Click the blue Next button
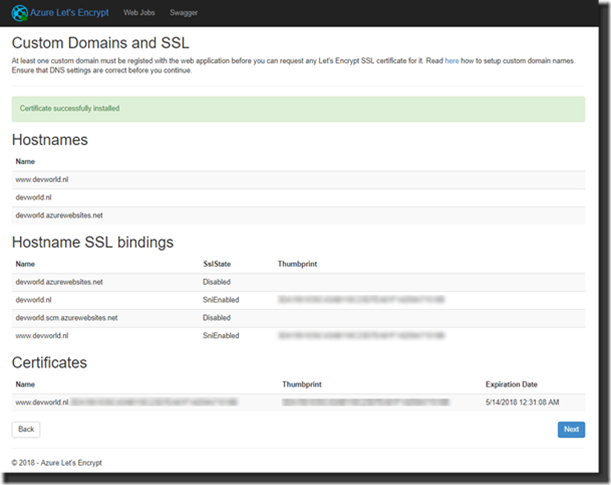 tap(571, 429)
